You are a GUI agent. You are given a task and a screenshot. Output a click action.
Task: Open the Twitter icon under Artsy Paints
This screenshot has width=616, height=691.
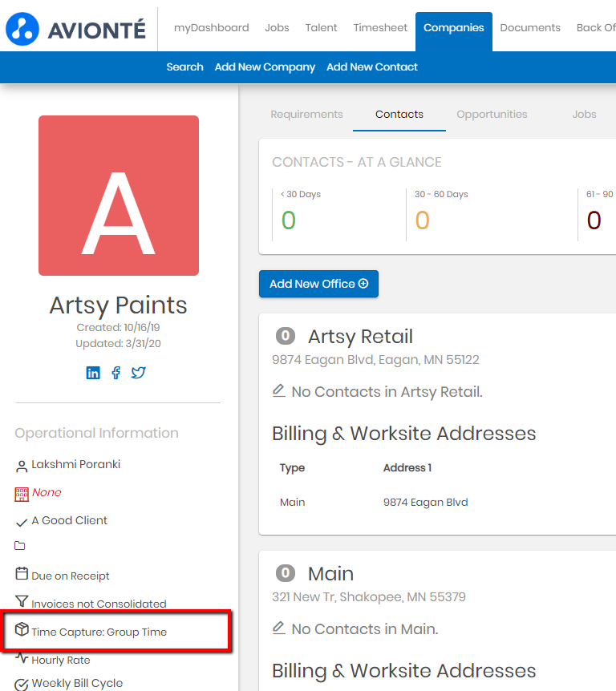139,373
